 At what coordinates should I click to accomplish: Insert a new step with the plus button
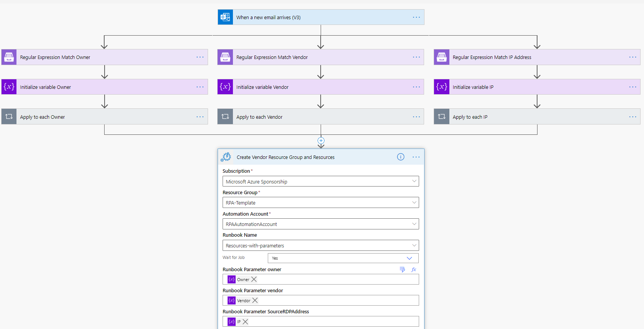[321, 141]
